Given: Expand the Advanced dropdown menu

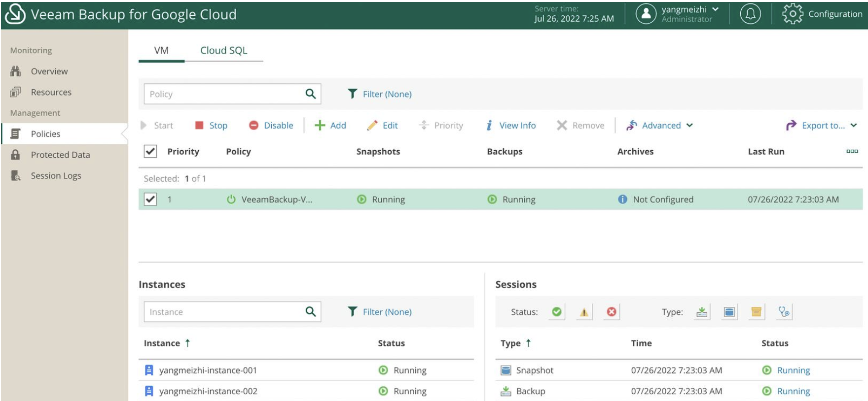Looking at the screenshot, I should (x=660, y=126).
